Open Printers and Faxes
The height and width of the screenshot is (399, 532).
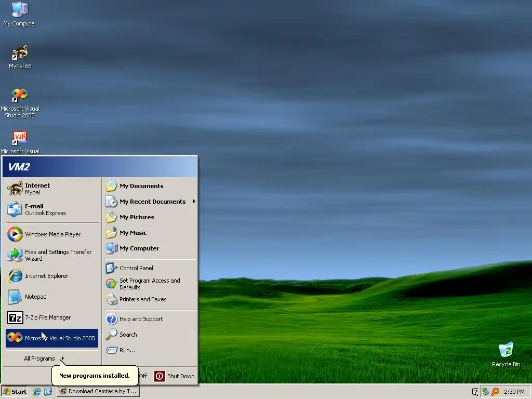[x=151, y=299]
